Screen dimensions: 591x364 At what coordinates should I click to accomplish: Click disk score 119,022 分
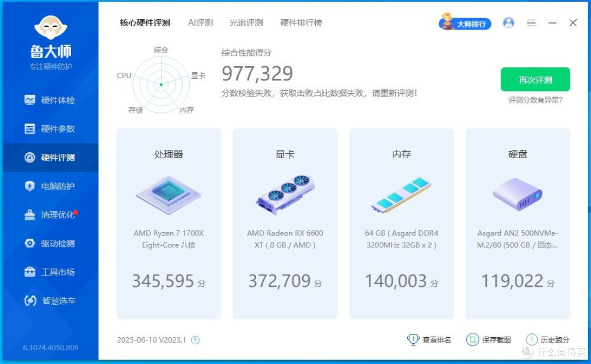click(518, 281)
